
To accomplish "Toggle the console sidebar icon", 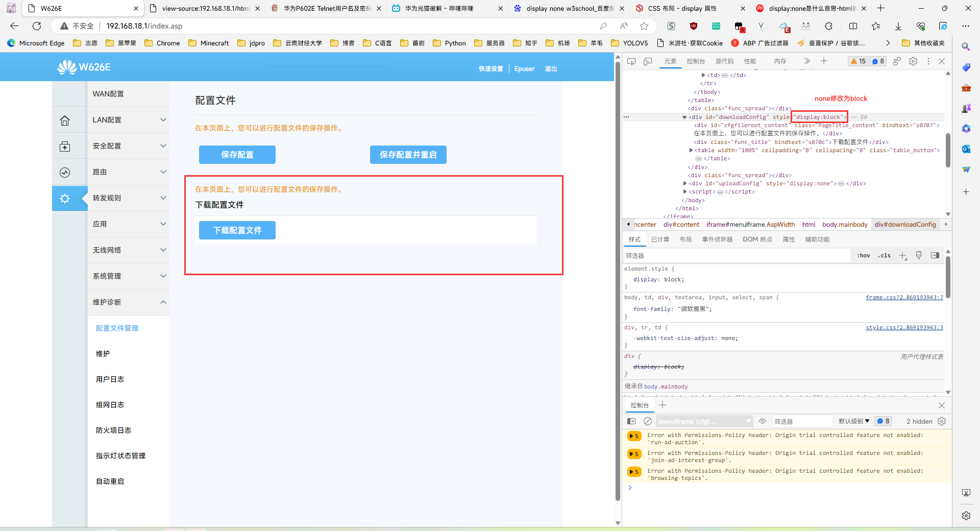I will click(631, 421).
